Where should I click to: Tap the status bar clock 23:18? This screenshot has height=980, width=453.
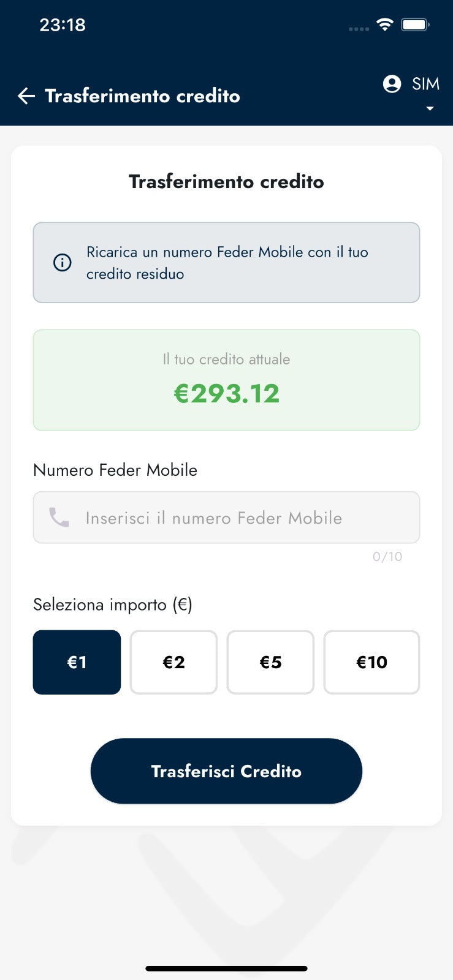(63, 25)
